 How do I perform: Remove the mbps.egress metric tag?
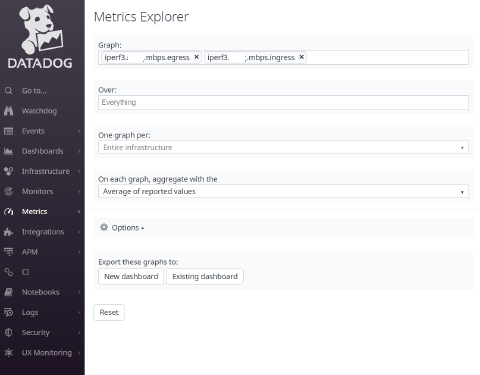click(x=197, y=57)
